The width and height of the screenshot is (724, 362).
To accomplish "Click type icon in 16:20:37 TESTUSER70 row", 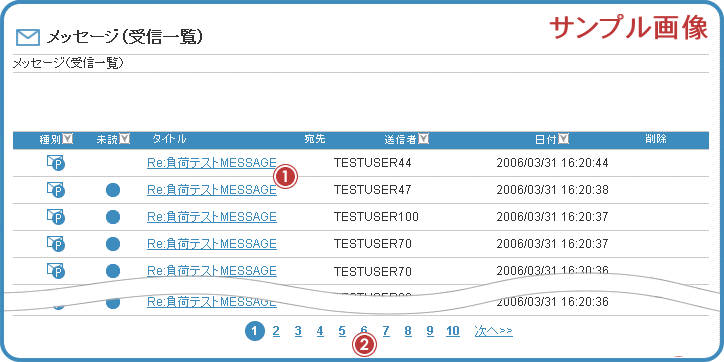I will pyautogui.click(x=56, y=243).
